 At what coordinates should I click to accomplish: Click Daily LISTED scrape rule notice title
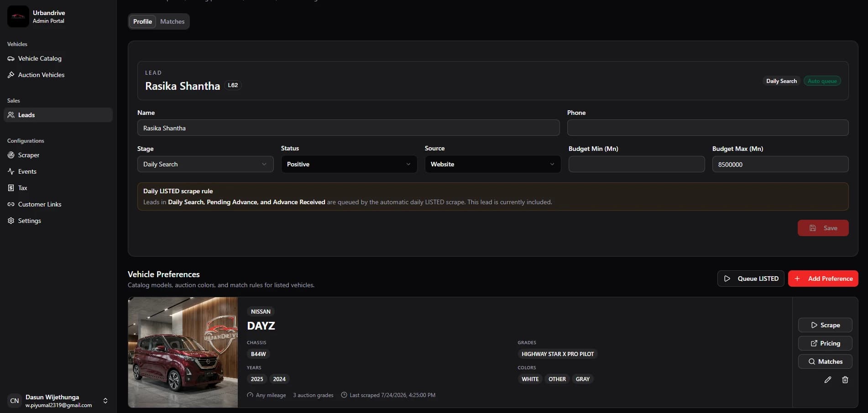[x=178, y=191]
